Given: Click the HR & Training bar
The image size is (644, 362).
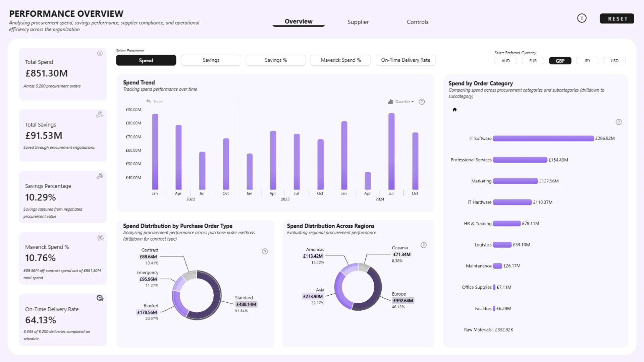Looking at the screenshot, I should (507, 224).
